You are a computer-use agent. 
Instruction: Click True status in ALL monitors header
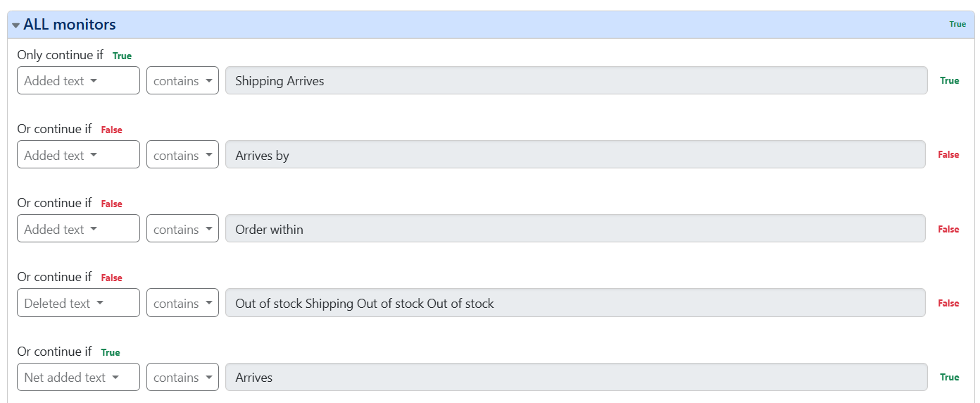(957, 24)
